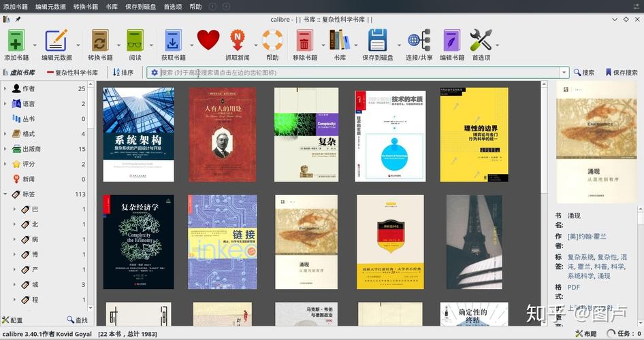
Task: Click the Jobs (任务) spinner in status bar
Action: 611,333
